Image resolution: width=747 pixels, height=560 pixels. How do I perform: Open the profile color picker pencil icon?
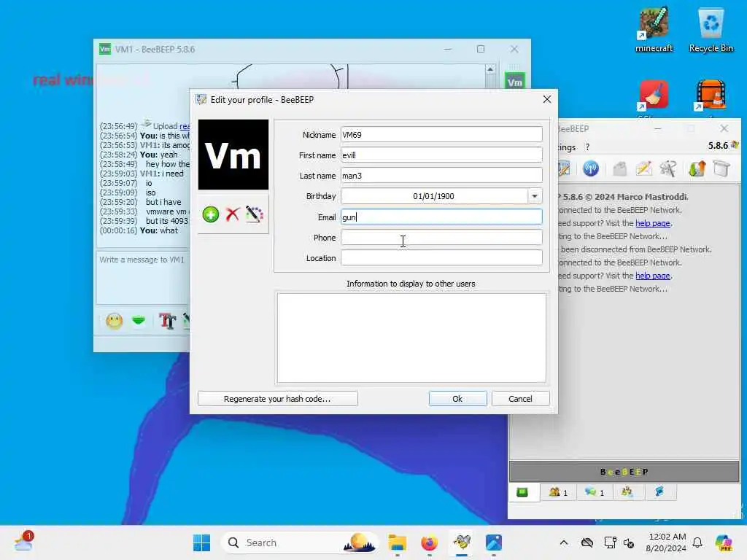[x=255, y=214]
